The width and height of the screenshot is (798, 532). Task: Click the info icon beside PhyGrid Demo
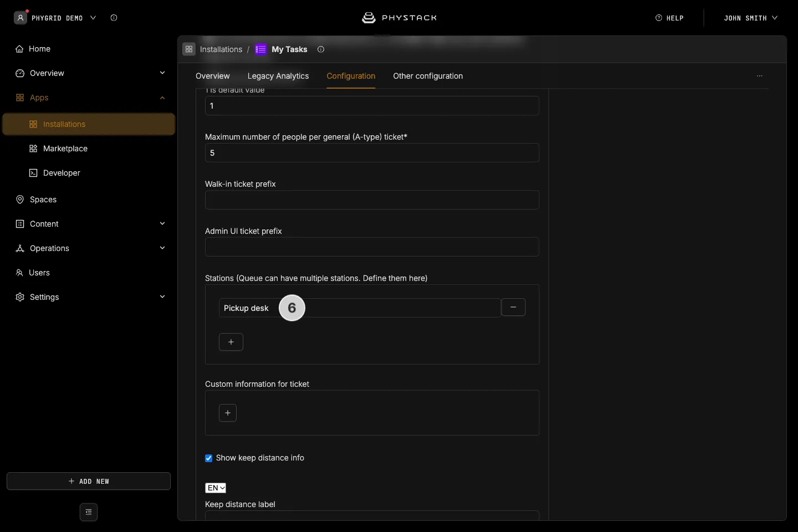coord(114,18)
